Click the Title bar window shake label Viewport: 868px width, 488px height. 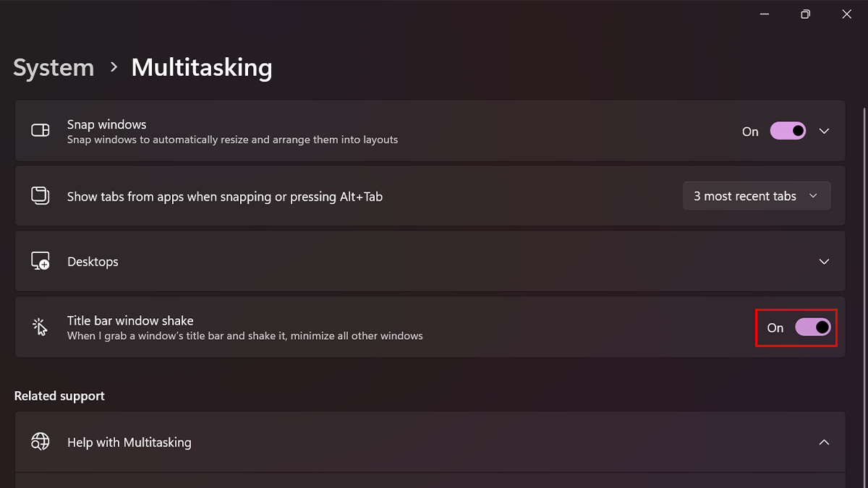(x=130, y=320)
